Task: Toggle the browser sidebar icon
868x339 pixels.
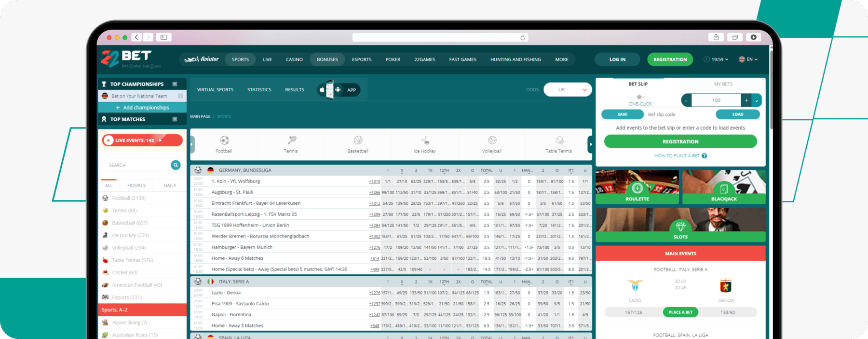Action: [164, 37]
